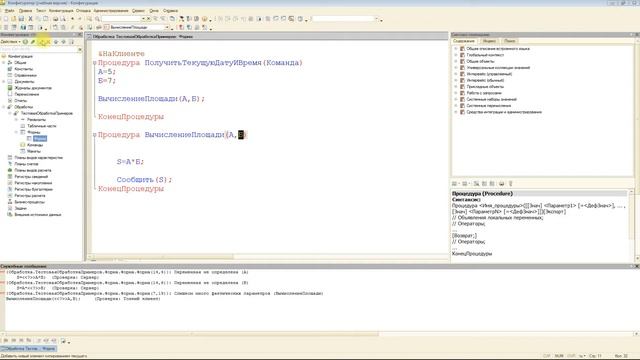Click the messages panel horizontal scrollbar

(x=192, y=334)
